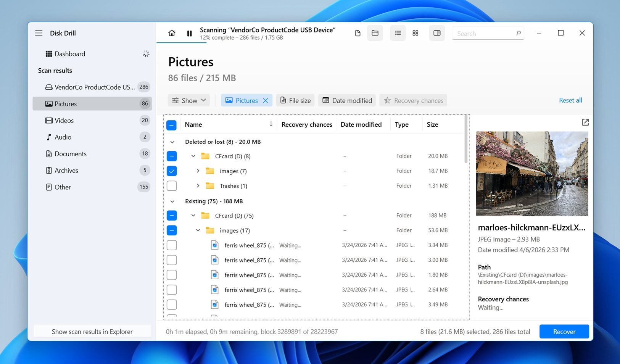Open Pictures category
The image size is (620, 364).
tap(92, 104)
